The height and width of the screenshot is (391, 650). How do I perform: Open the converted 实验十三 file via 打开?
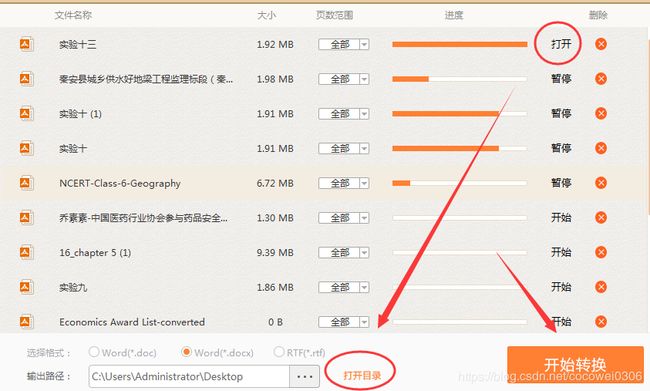click(x=561, y=44)
